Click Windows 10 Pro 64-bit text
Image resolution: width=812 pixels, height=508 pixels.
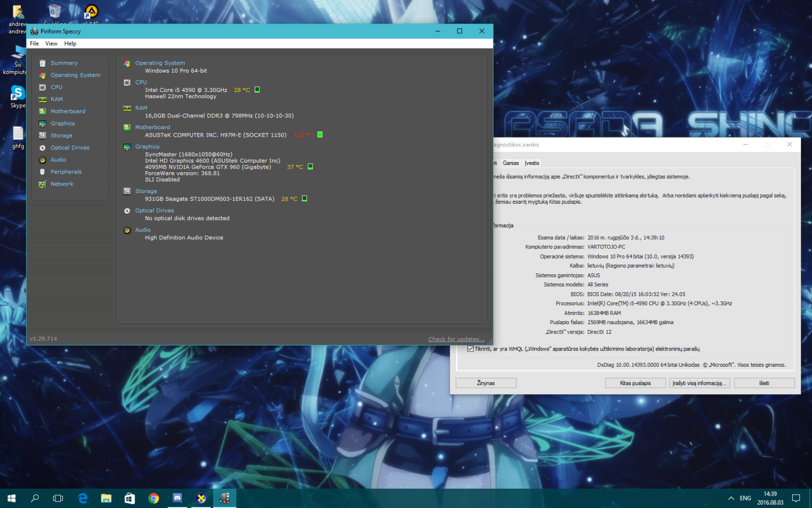(x=176, y=71)
